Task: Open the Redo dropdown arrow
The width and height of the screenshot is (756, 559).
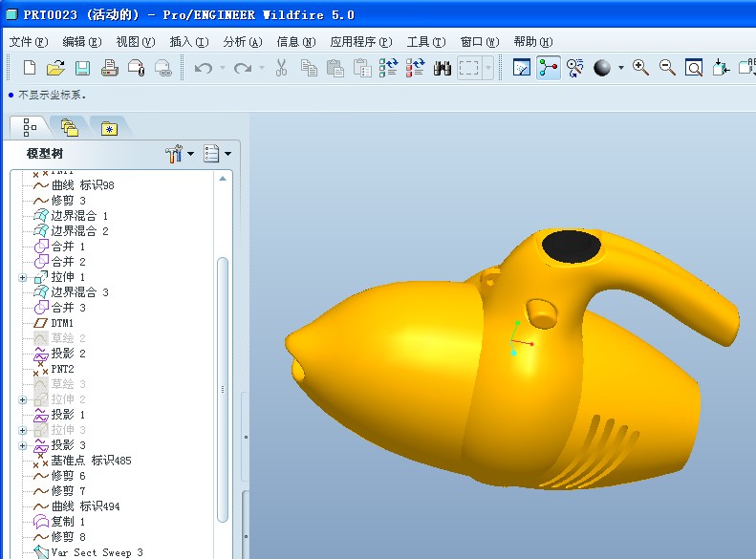Action: pyautogui.click(x=262, y=68)
